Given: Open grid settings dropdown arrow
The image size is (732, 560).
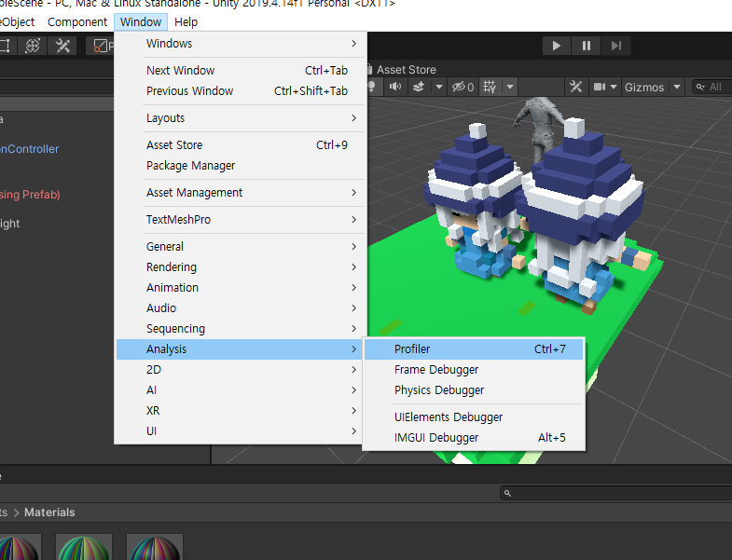Looking at the screenshot, I should pos(510,87).
